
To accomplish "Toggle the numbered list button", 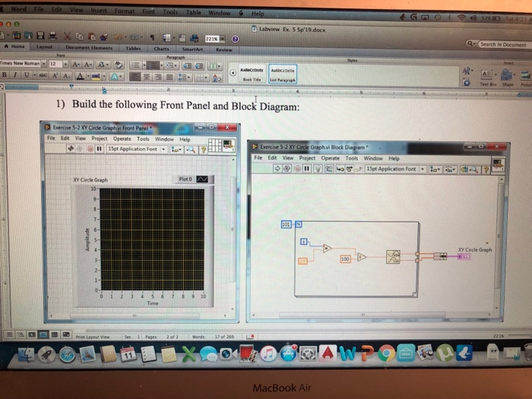I will (153, 65).
